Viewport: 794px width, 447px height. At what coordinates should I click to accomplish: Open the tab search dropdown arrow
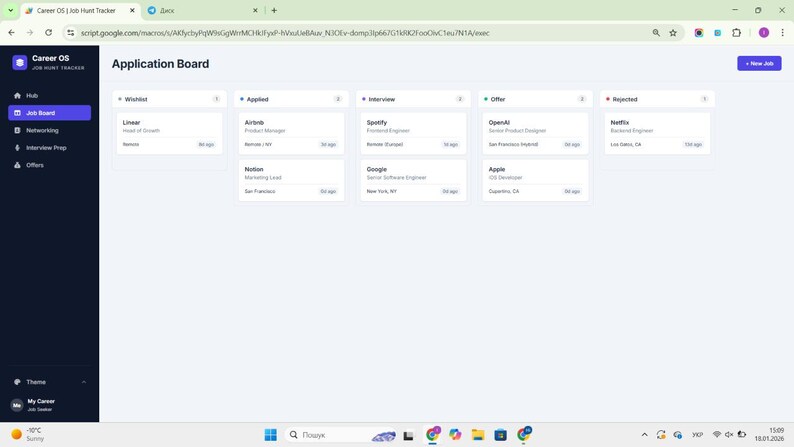[10, 10]
